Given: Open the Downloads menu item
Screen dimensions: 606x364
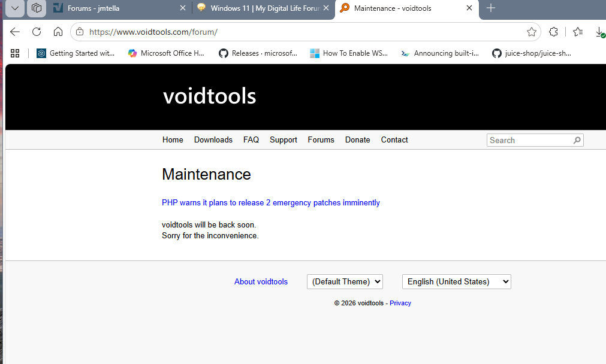Looking at the screenshot, I should point(213,139).
